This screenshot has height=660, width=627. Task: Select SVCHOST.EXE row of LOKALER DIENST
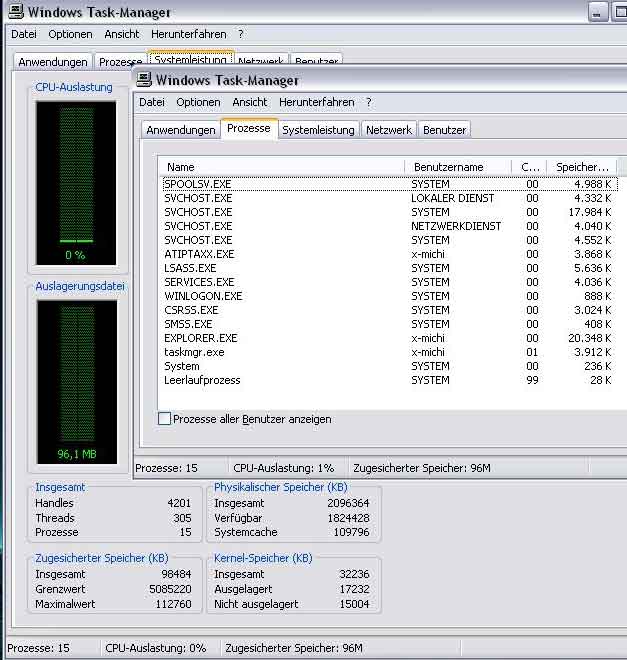coord(390,198)
